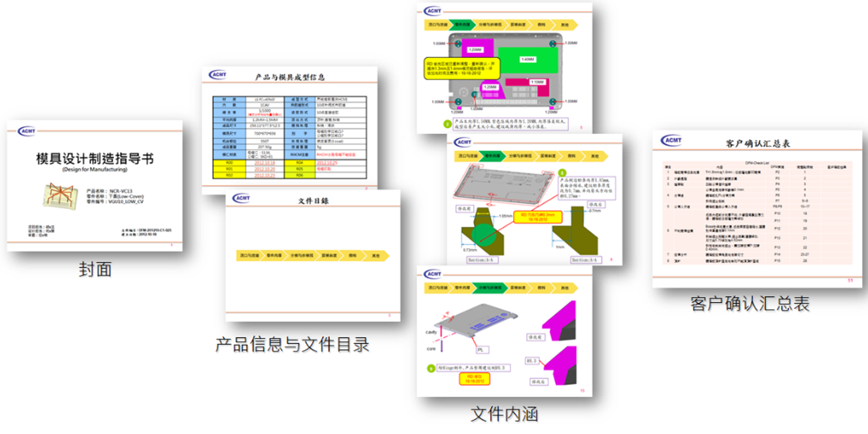Viewport: 868px width, 434px height.
Task: Select the laptop bottom cover 3D view on Section slide
Action: (503, 184)
